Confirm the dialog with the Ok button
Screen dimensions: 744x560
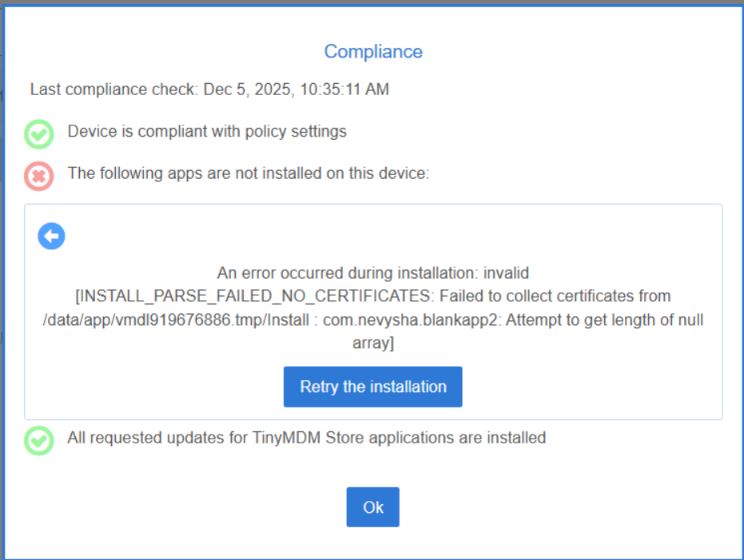[372, 507]
